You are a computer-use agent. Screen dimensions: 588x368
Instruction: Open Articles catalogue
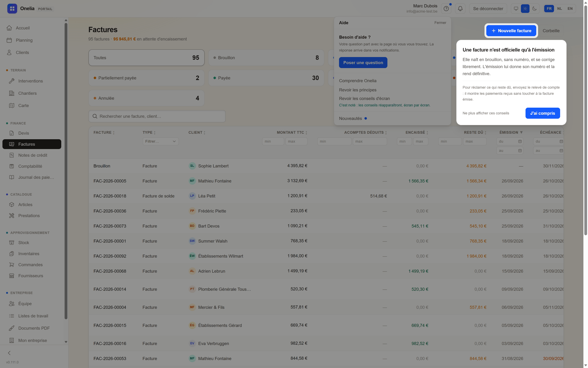point(32,205)
